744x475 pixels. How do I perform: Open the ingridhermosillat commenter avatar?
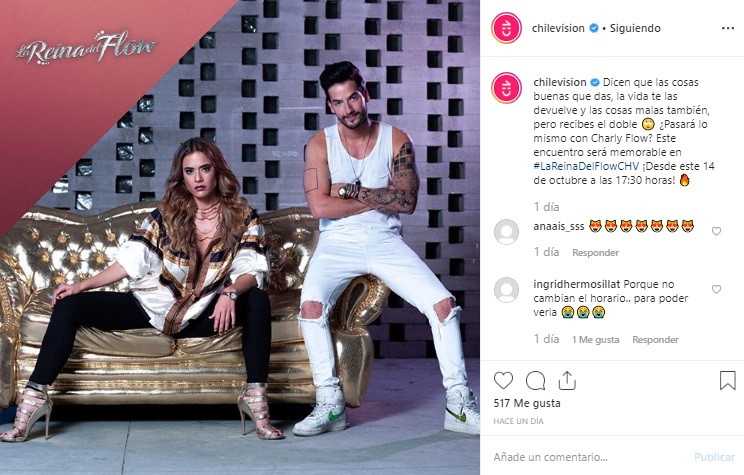pos(506,289)
